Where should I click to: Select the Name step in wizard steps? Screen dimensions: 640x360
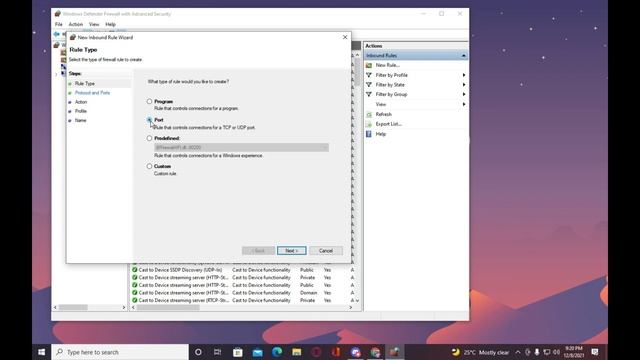point(80,120)
